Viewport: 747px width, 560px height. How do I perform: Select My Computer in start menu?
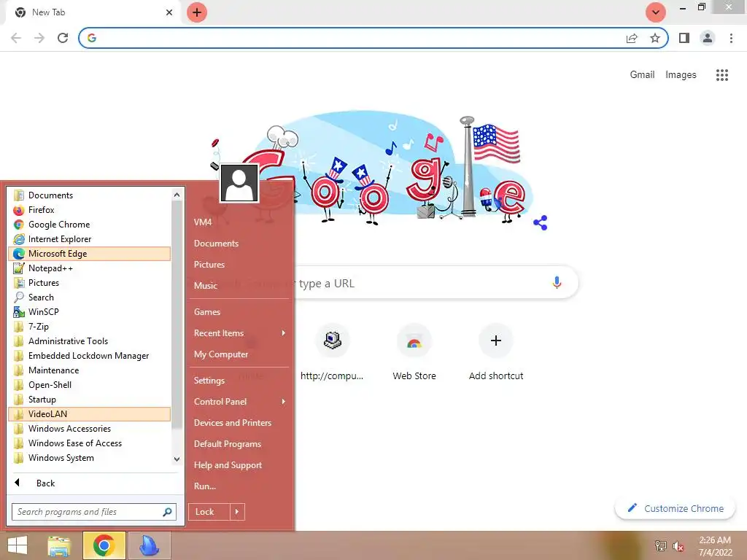coord(239,354)
